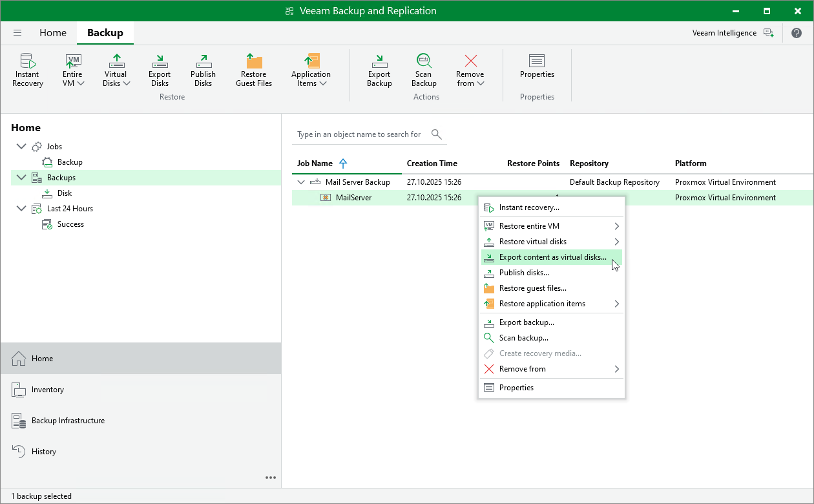Open Restore entire VM submenu
The image size is (814, 504).
(529, 226)
